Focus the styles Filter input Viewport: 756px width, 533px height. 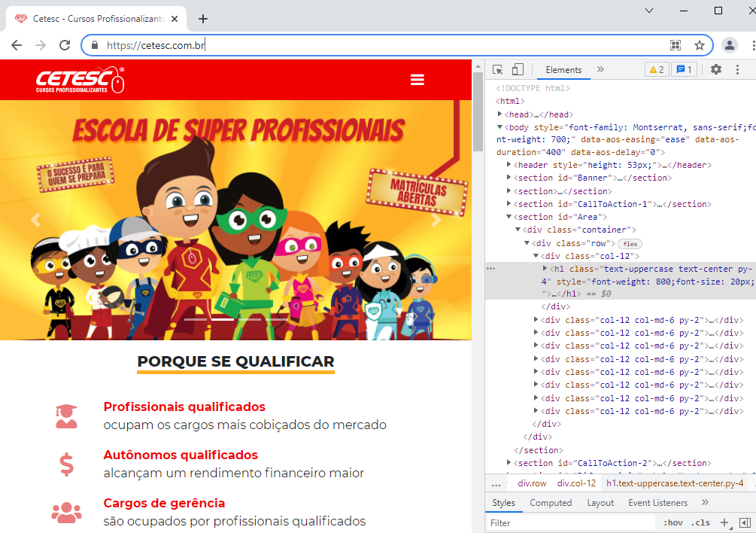point(570,523)
